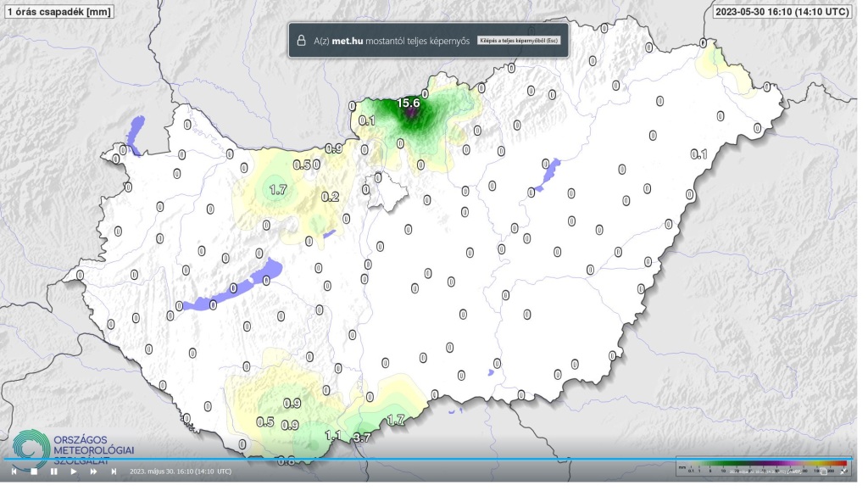
Task: Play the precipitation animation
Action: point(74,471)
